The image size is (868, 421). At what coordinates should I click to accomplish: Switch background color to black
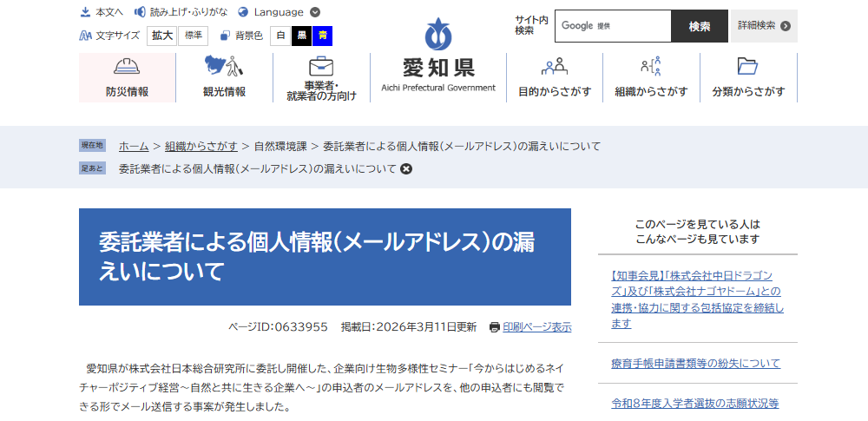301,36
